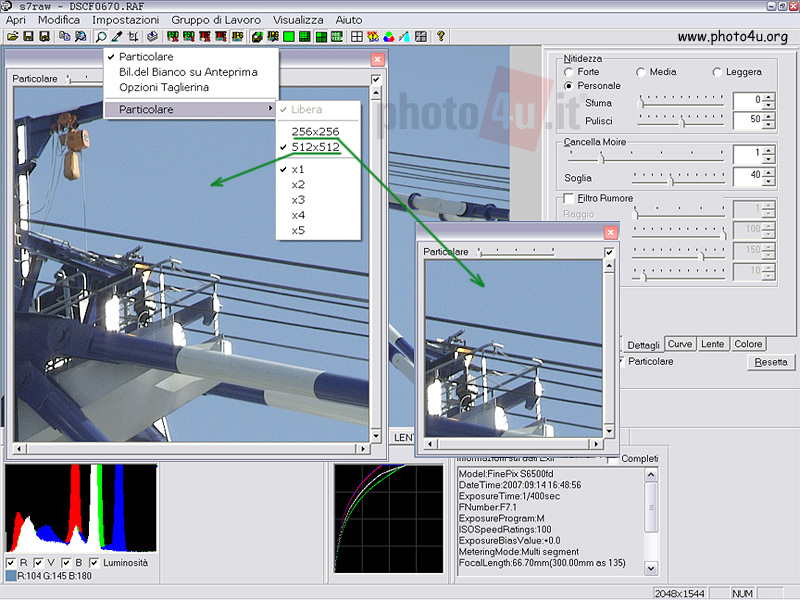The image size is (800, 600).
Task: Click the RGB color circles icon
Action: (x=389, y=36)
